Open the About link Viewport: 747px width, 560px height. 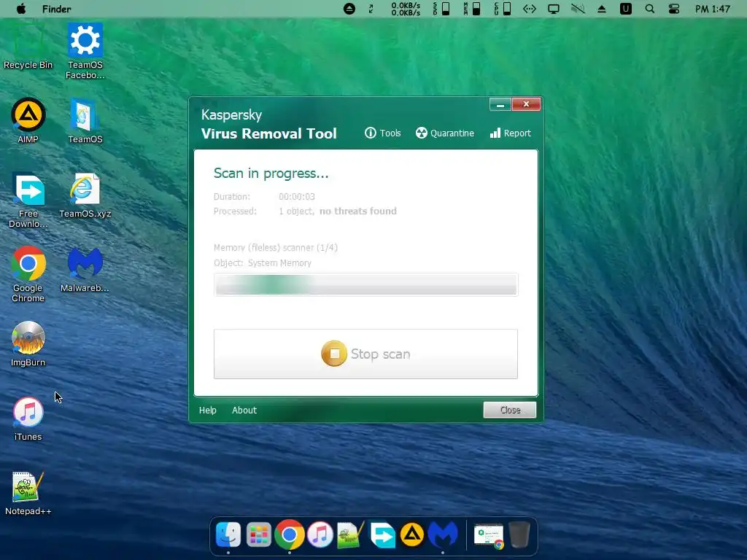(x=244, y=410)
